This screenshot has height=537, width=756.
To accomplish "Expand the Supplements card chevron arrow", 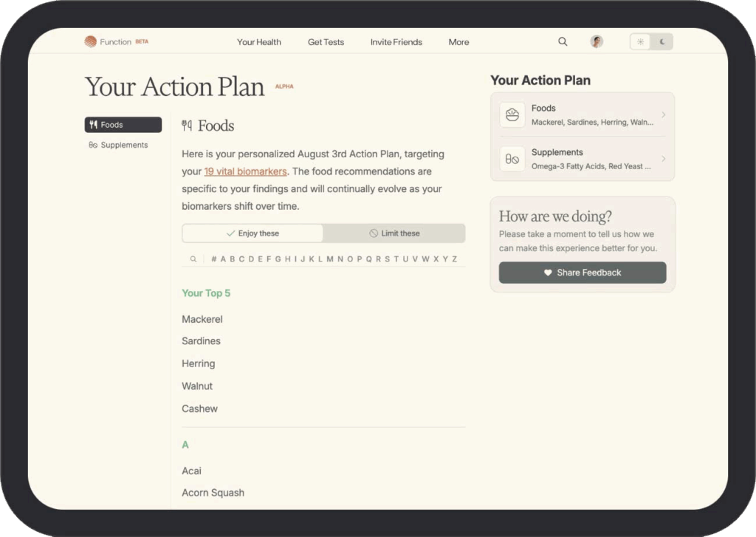I will 664,159.
